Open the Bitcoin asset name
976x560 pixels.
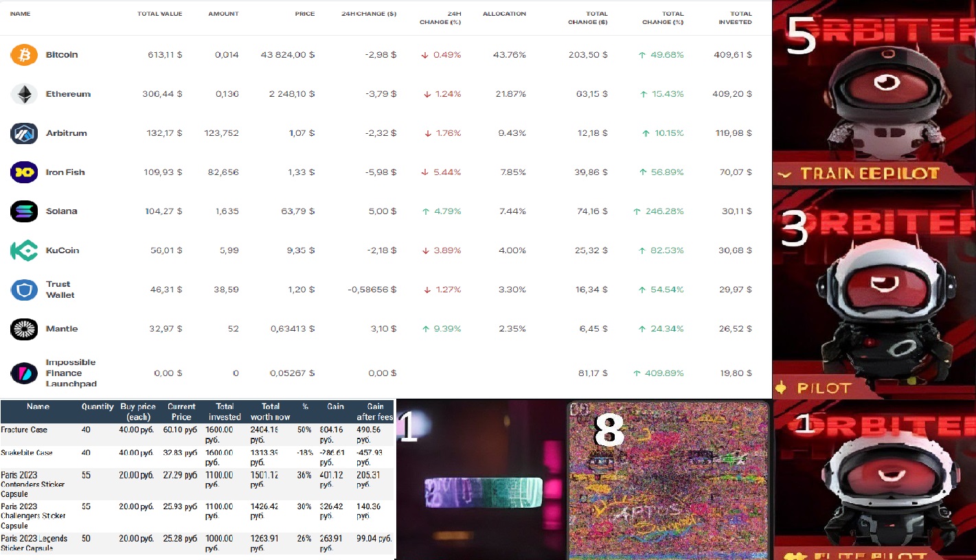click(62, 55)
